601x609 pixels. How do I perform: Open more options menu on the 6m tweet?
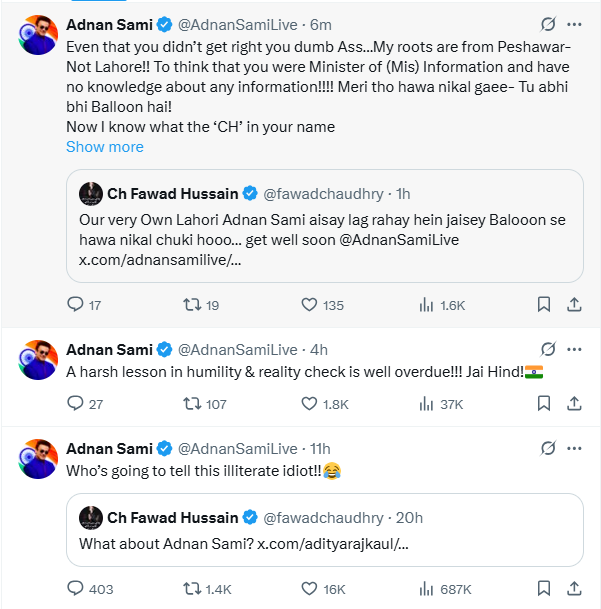click(x=574, y=24)
